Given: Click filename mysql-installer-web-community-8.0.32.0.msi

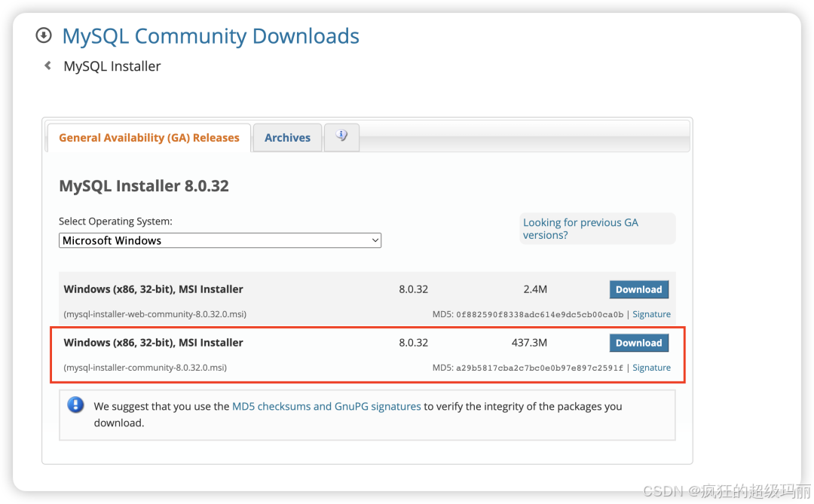Looking at the screenshot, I should click(x=155, y=314).
